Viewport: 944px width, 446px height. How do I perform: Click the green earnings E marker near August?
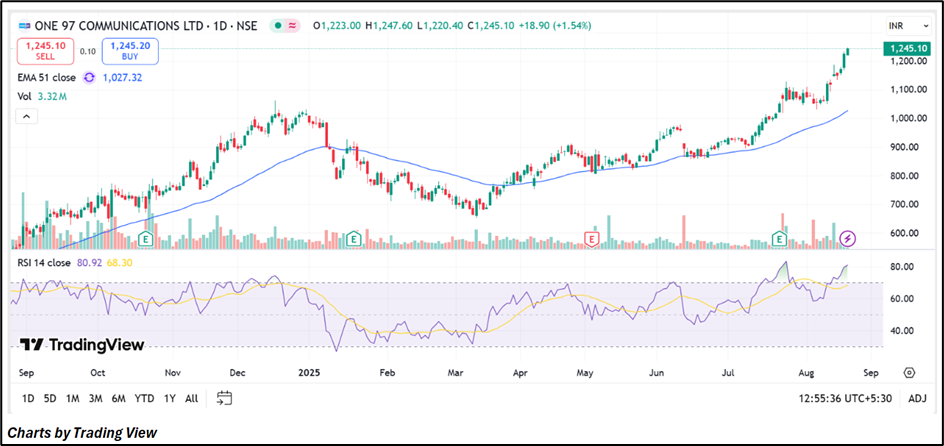click(779, 238)
